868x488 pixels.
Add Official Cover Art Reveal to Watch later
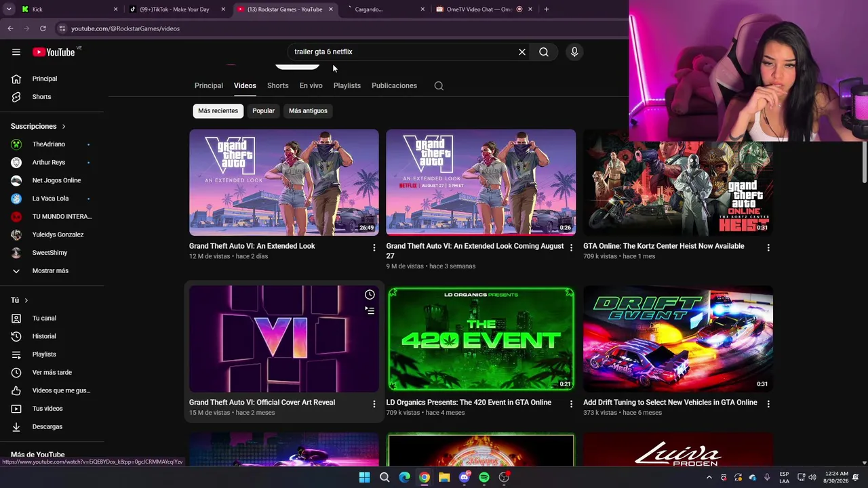click(x=370, y=295)
